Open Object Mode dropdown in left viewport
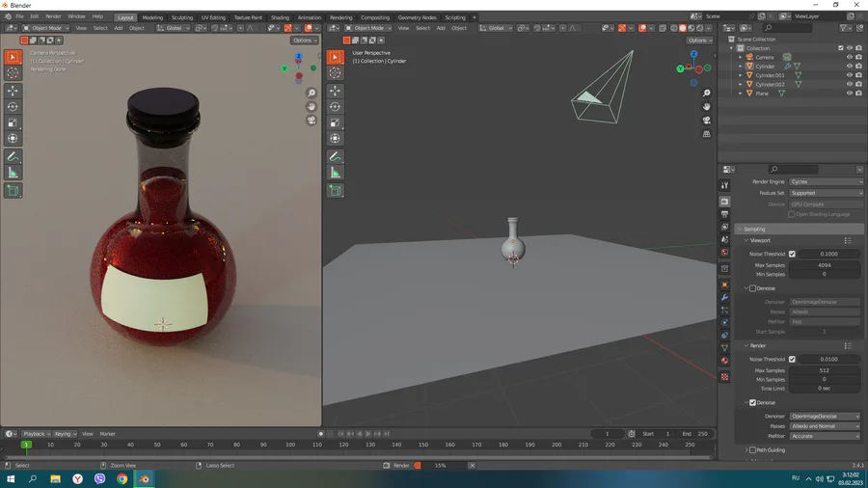Viewport: 868px width, 488px height. [x=46, y=28]
